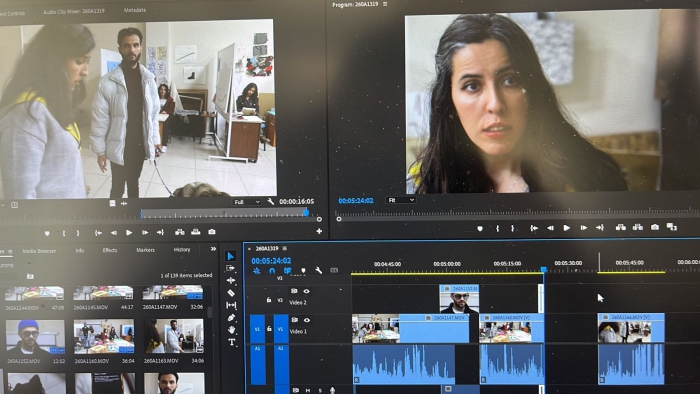Select the Type tool

pos(231,342)
